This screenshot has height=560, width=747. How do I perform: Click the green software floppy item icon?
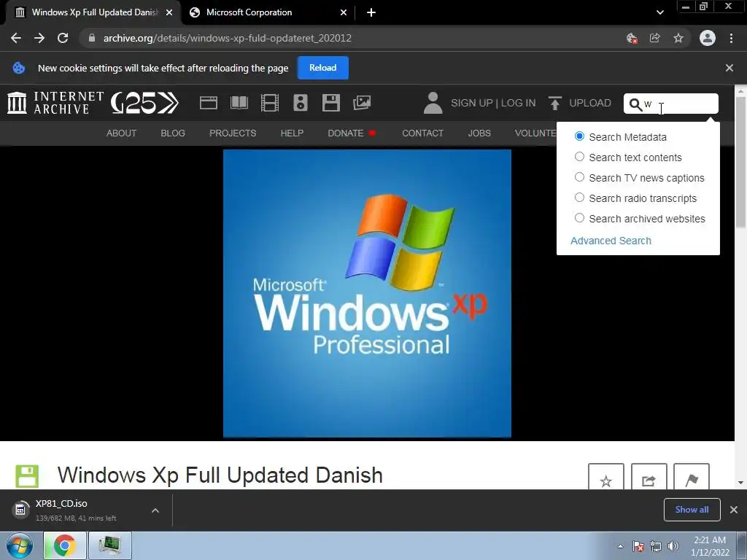[x=27, y=476]
